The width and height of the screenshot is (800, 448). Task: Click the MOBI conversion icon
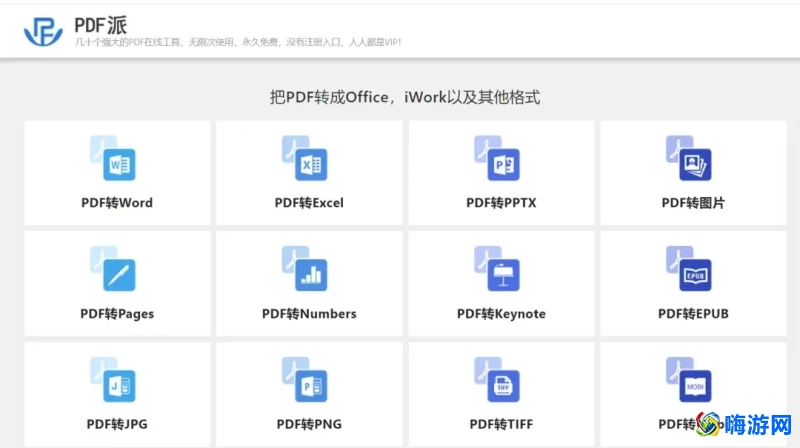(689, 380)
